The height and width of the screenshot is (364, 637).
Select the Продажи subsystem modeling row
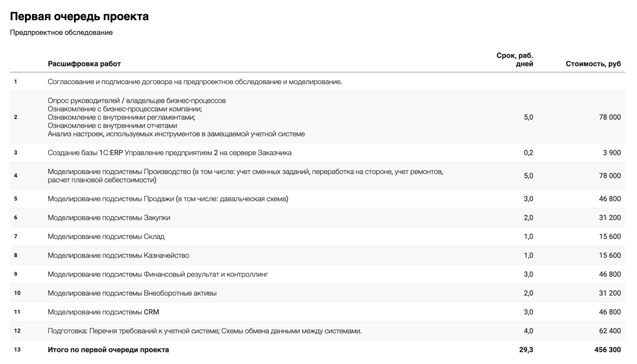point(168,199)
